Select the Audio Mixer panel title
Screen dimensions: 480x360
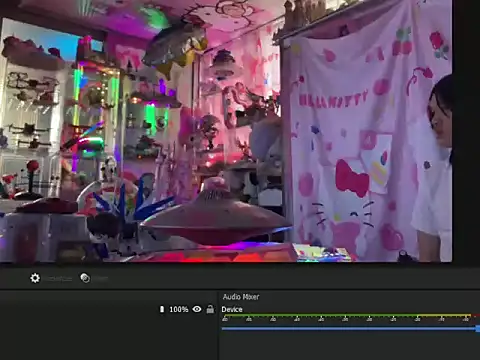point(241,297)
